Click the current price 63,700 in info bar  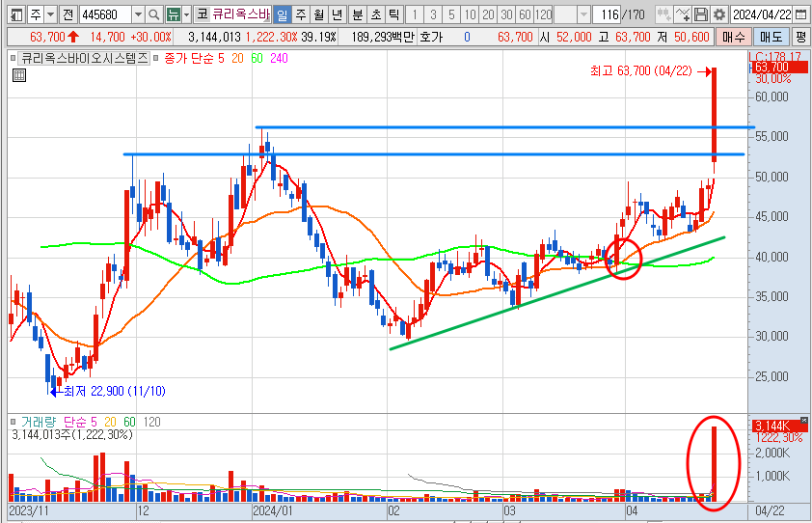coord(47,37)
